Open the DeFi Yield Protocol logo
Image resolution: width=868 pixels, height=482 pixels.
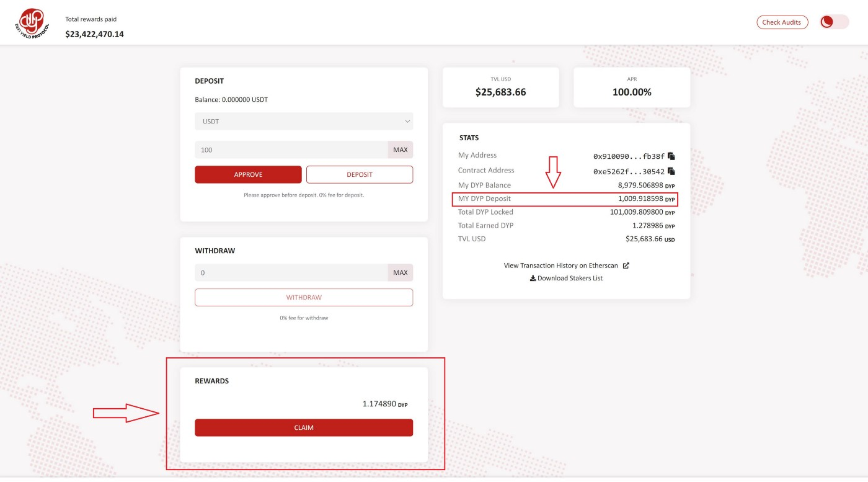click(x=32, y=22)
